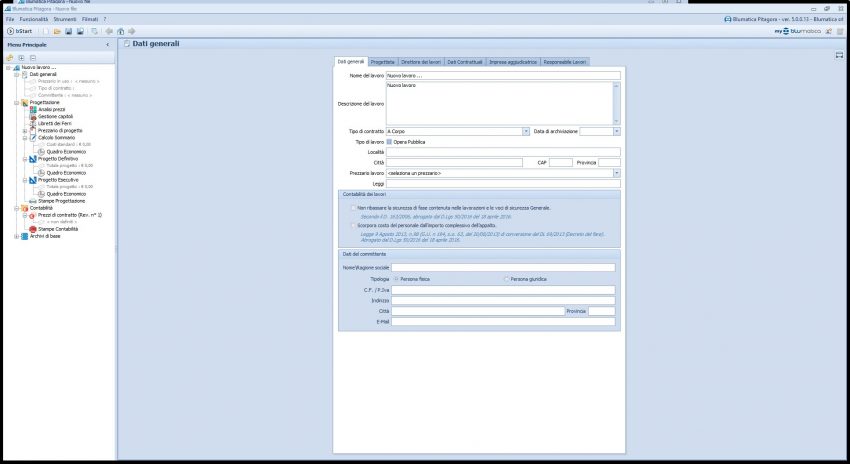This screenshot has height=464, width=850.
Task: Click the C.F. / P.Iva input field
Action: [x=503, y=290]
